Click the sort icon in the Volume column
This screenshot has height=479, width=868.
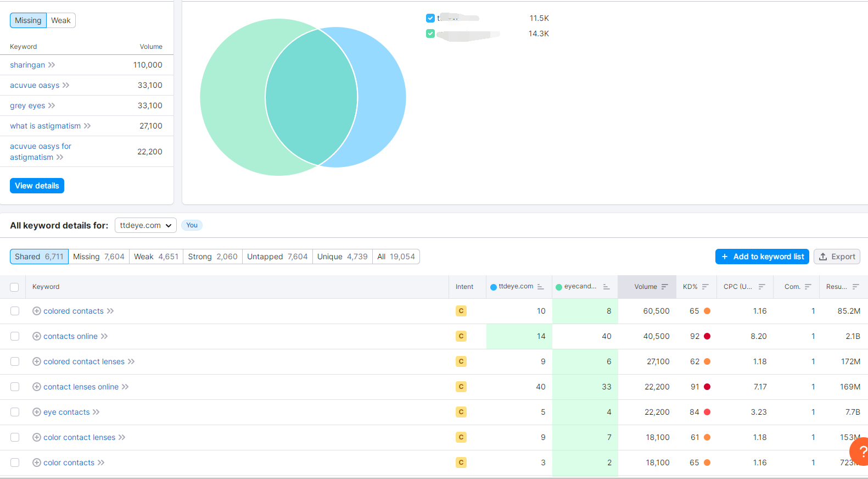[x=664, y=287]
